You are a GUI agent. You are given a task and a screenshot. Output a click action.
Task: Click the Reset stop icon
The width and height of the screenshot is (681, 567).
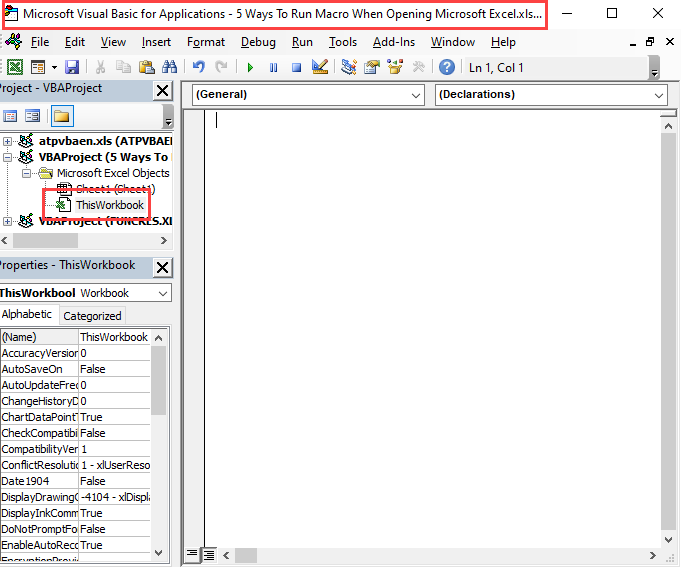297,68
